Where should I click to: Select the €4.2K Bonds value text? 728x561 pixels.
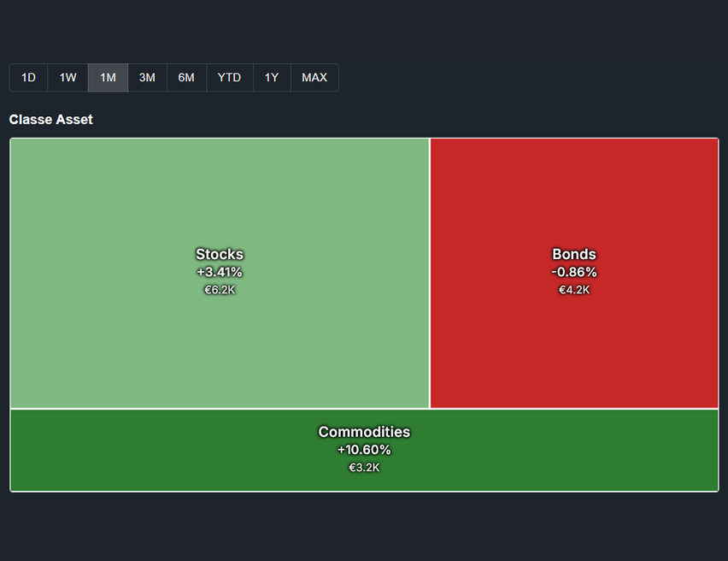(x=573, y=290)
